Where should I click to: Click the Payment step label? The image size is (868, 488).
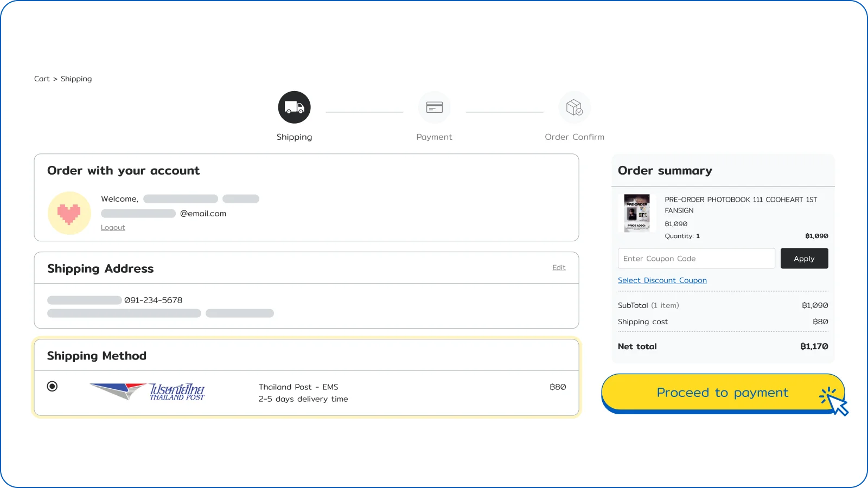434,137
